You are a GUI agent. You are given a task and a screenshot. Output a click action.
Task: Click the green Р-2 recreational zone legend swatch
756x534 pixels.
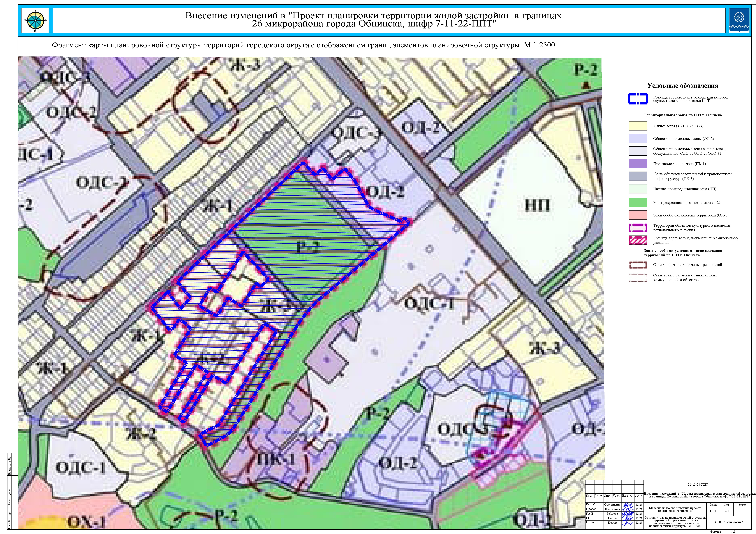(x=638, y=202)
